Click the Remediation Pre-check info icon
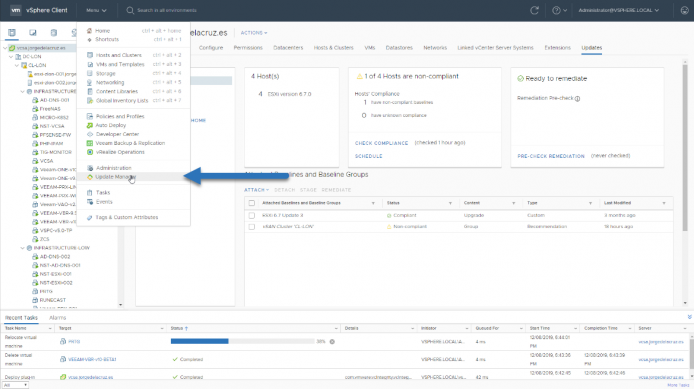The image size is (694, 389). pos(577,99)
